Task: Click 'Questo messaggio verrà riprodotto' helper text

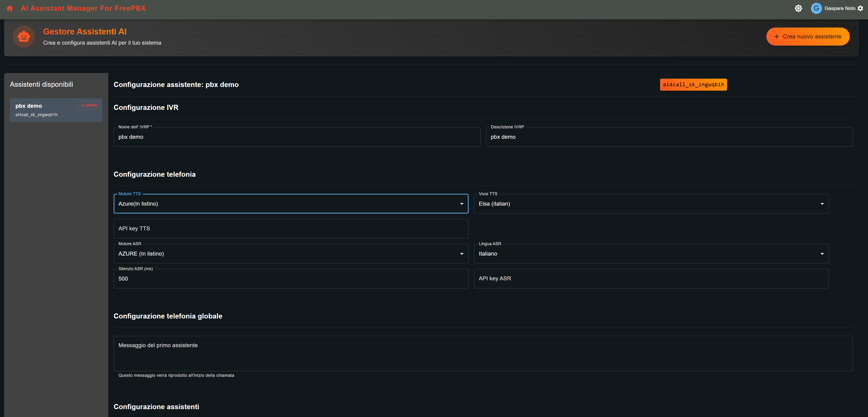Action: coord(176,376)
